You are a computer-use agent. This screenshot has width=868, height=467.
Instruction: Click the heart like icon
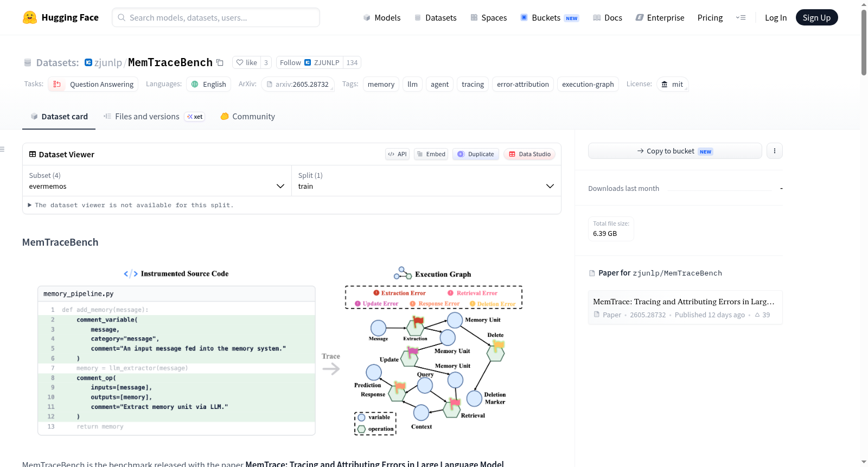(240, 62)
